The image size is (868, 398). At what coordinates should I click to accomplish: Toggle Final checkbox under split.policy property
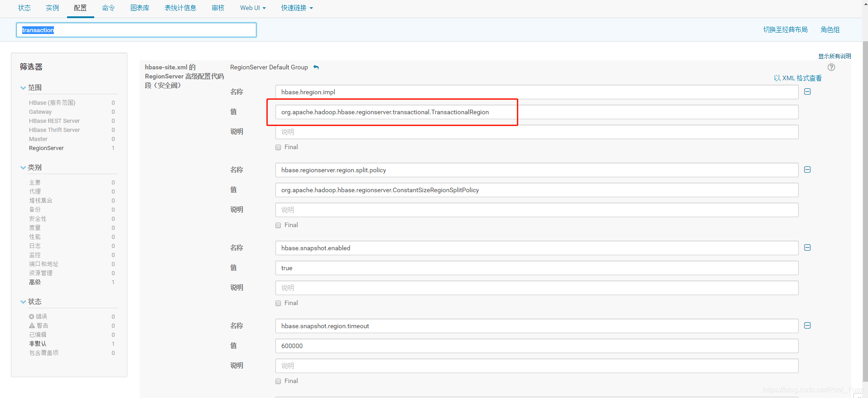point(278,225)
